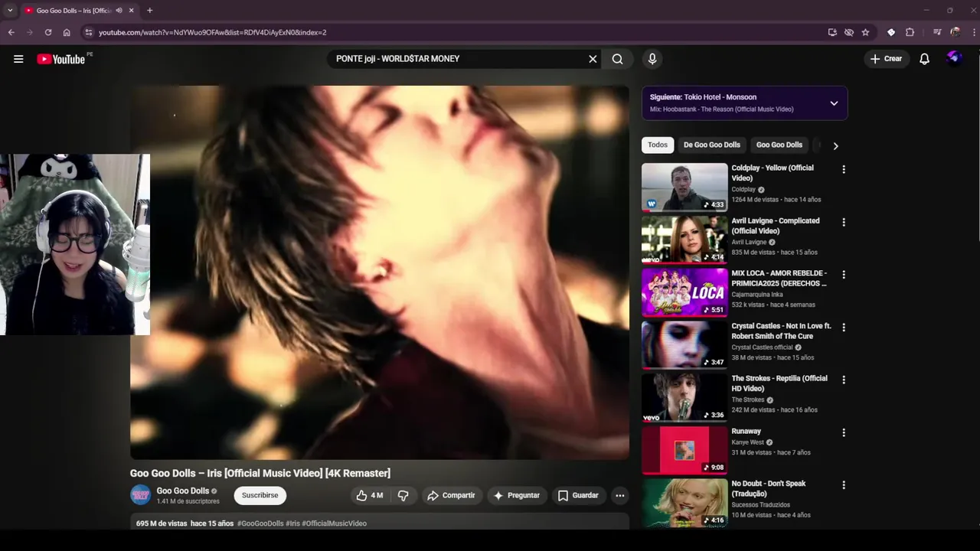Screen dimensions: 980x551
Task: Go back with browser back arrow
Action: pos(11,32)
